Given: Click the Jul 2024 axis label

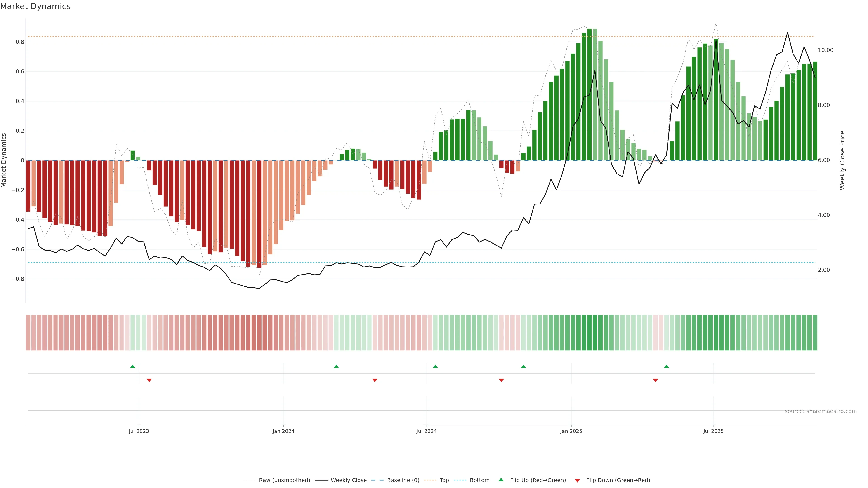Looking at the screenshot, I should tap(426, 431).
